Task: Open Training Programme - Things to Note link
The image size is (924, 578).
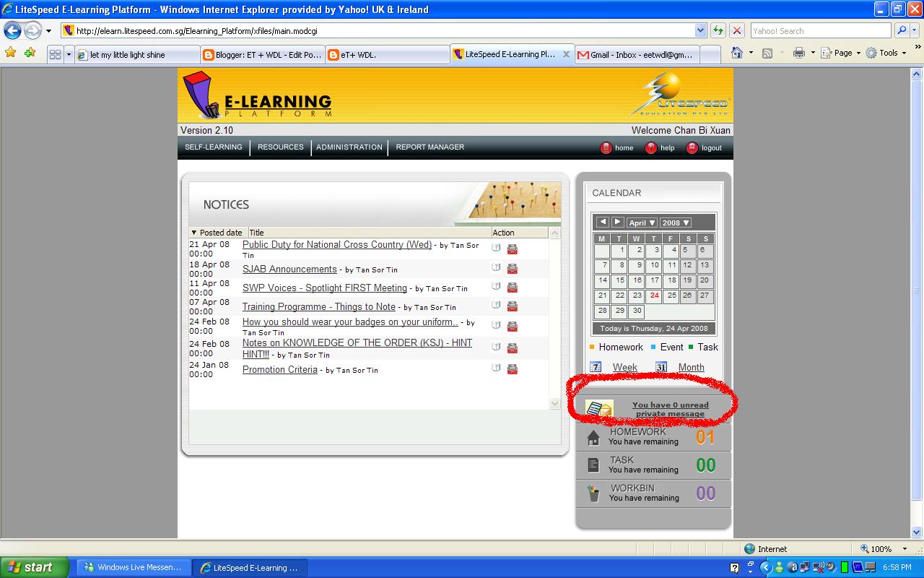Action: (319, 306)
